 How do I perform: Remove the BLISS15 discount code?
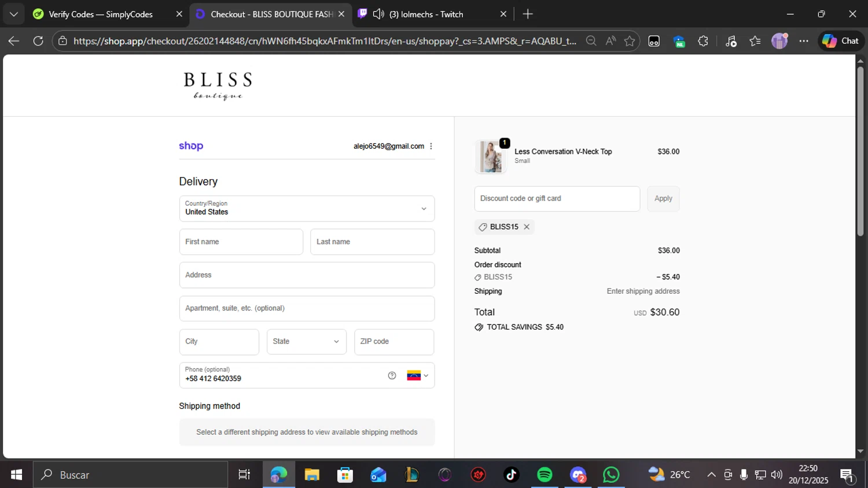tap(527, 227)
